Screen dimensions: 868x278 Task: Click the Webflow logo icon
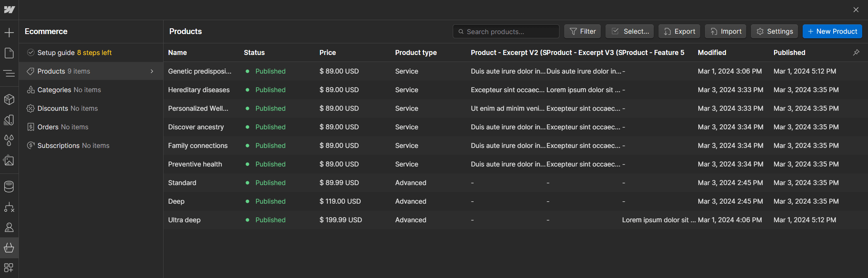(x=9, y=10)
